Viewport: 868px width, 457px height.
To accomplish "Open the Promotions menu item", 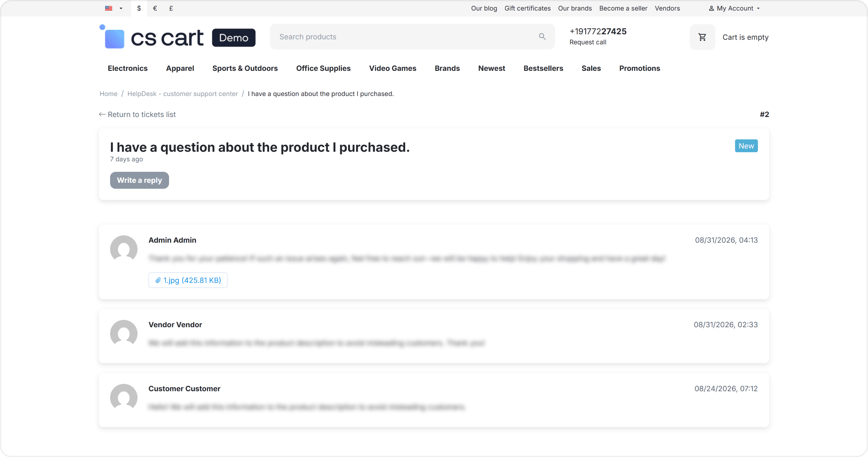I will tap(640, 68).
